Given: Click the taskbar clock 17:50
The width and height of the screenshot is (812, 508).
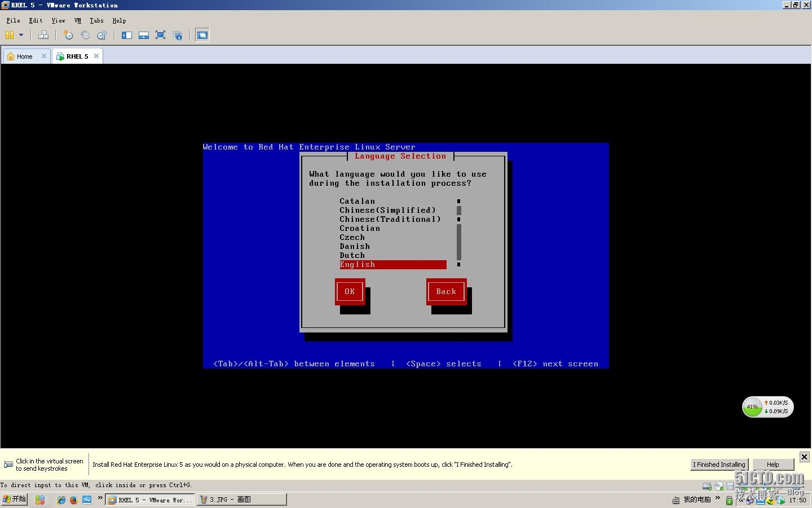Looking at the screenshot, I should click(797, 500).
